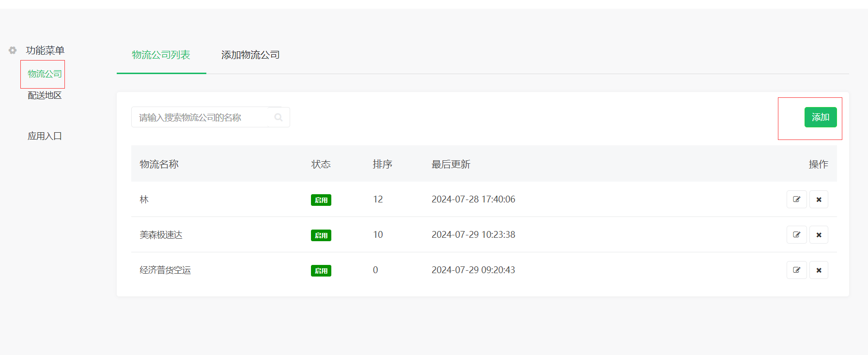
Task: Click the magnifier icon in the search box
Action: 279,117
